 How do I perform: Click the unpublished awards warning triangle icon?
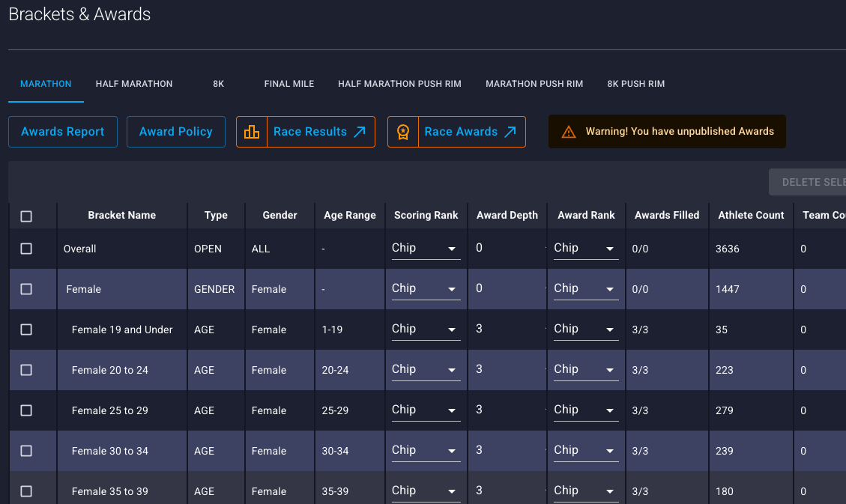569,132
